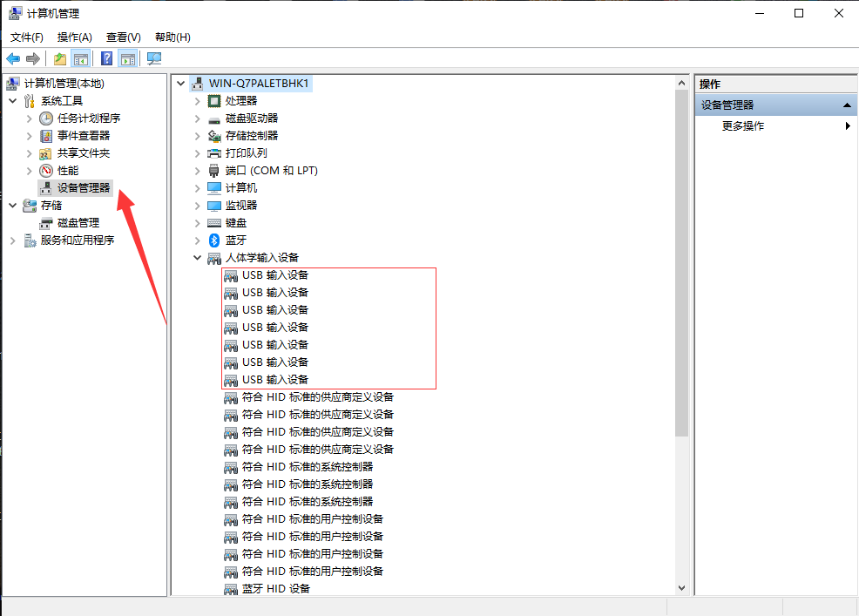Select the first USB 输入设备 entry
The width and height of the screenshot is (859, 616).
[x=274, y=274]
